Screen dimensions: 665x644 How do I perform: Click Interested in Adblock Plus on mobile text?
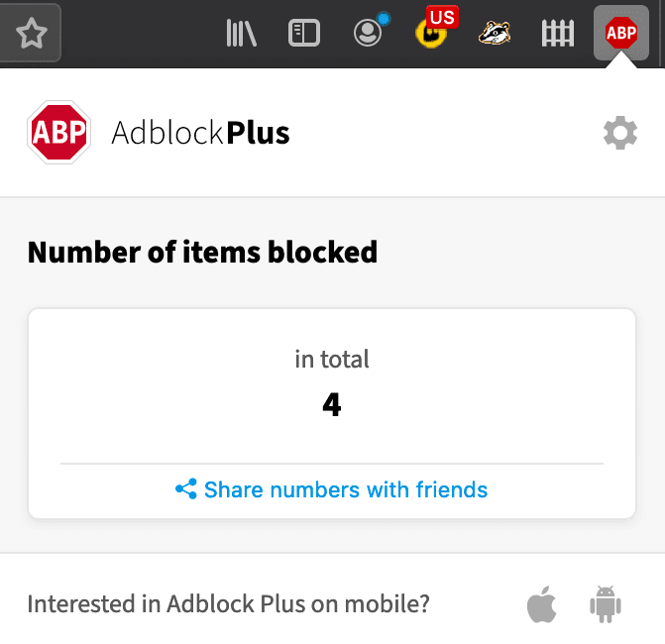click(x=229, y=604)
